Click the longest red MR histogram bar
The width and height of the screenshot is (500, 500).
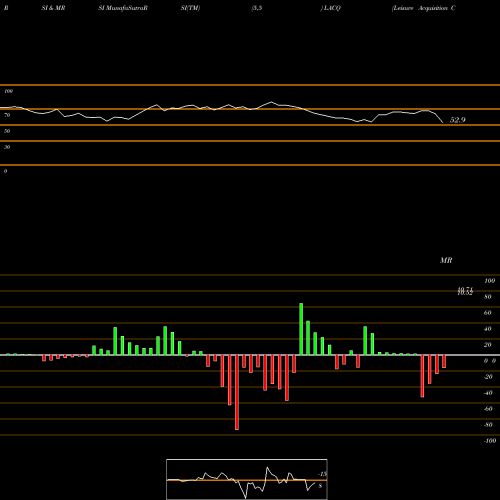pyautogui.click(x=237, y=392)
